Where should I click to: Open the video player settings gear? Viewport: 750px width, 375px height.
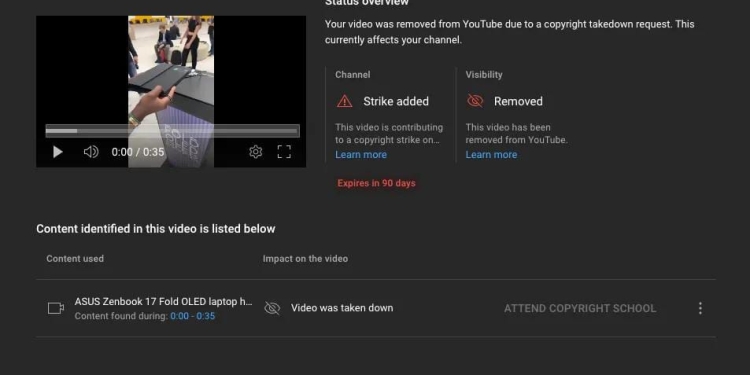[x=255, y=152]
